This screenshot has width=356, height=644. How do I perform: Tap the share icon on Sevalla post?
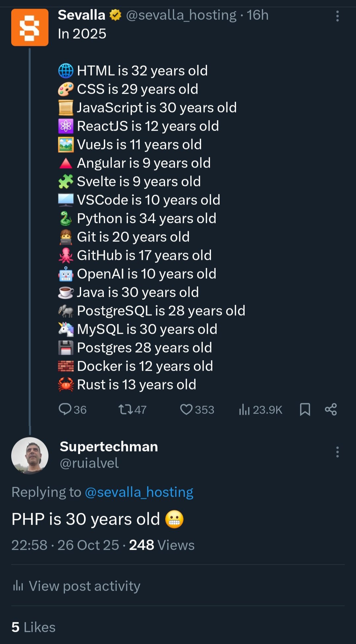pos(331,410)
